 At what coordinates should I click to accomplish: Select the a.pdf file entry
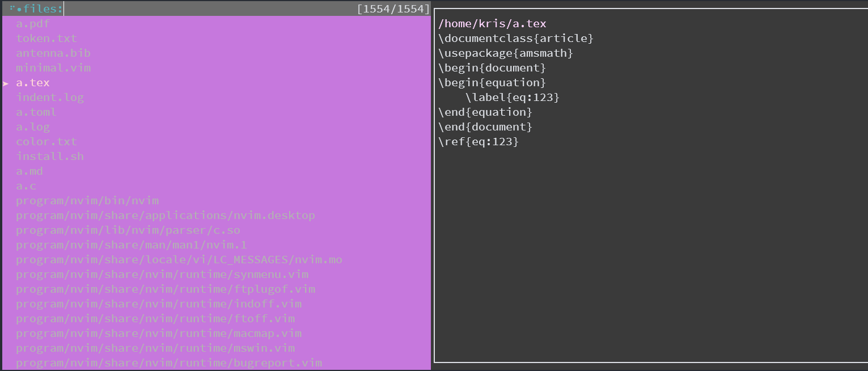click(31, 23)
